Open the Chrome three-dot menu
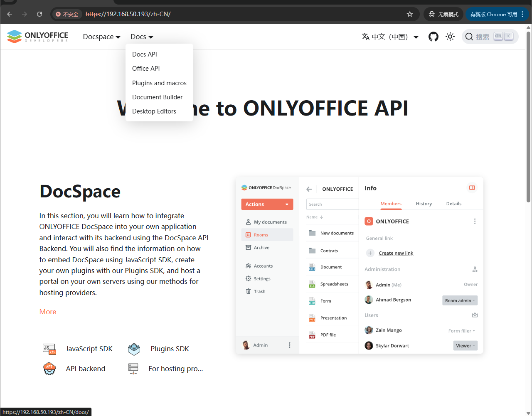 point(522,14)
